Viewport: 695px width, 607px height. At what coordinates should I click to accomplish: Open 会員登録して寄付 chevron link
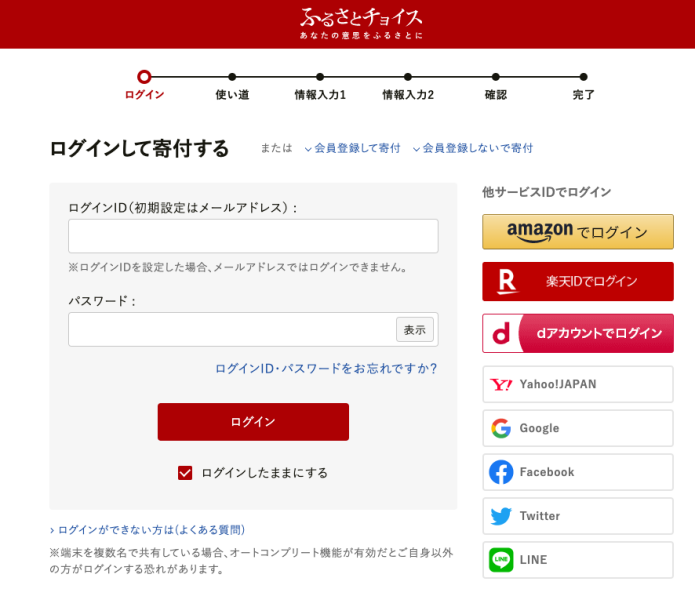click(352, 148)
